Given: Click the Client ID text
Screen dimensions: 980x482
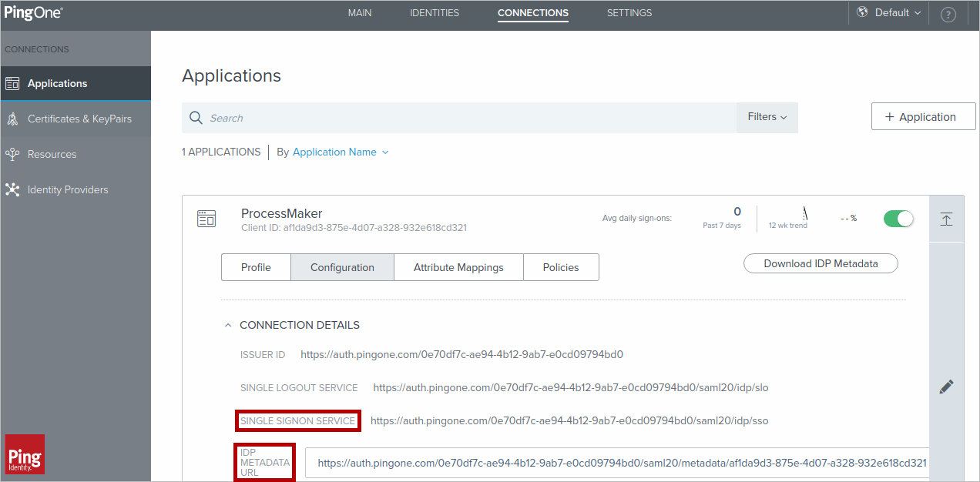Looking at the screenshot, I should (354, 228).
